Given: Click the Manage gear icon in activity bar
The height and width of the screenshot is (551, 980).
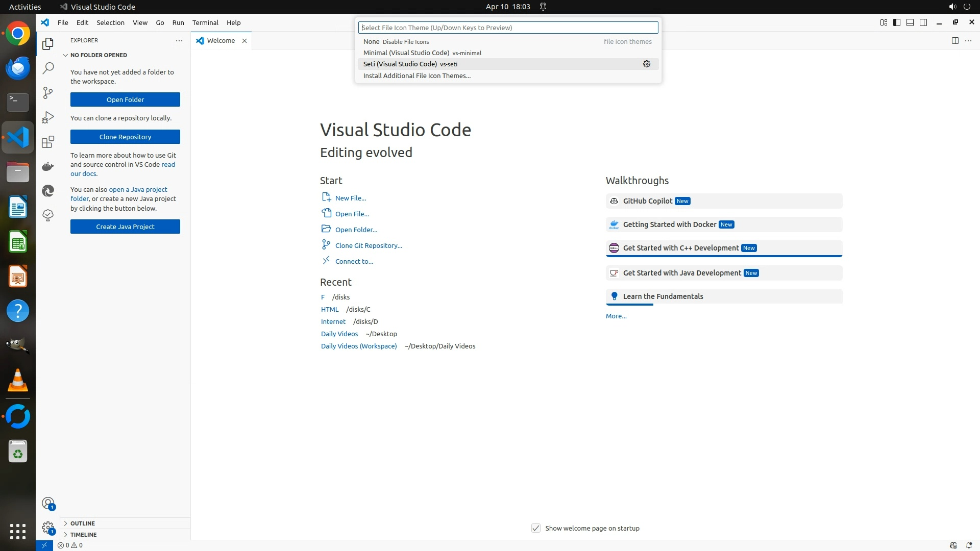Looking at the screenshot, I should click(48, 528).
